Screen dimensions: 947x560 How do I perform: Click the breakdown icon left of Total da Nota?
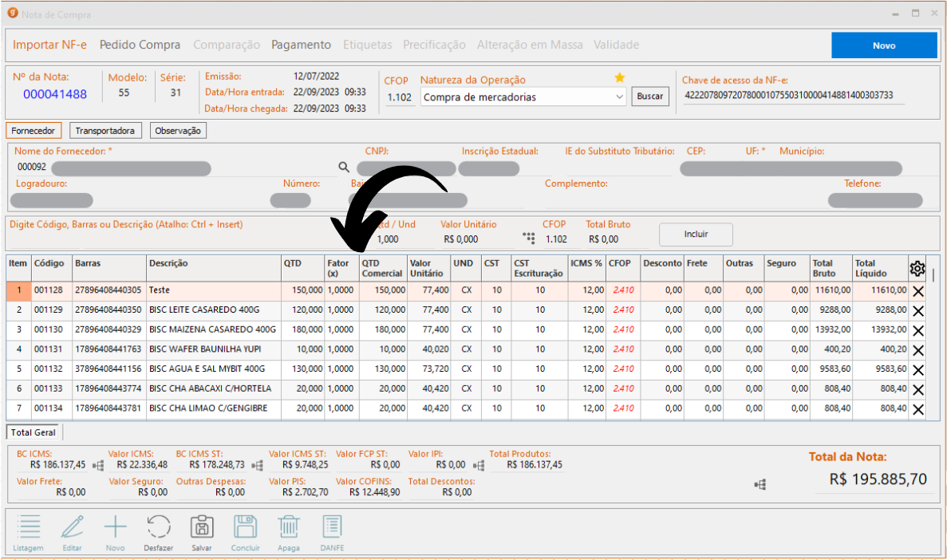click(x=760, y=484)
